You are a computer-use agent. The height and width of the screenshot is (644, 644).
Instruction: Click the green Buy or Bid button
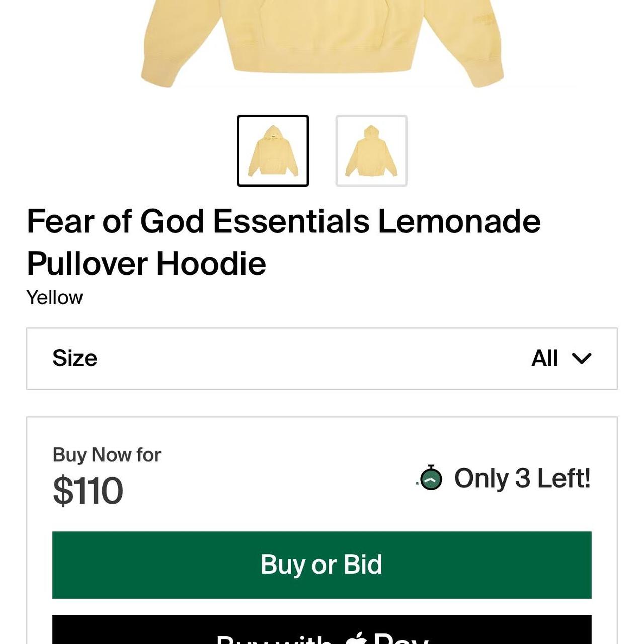pyautogui.click(x=322, y=565)
